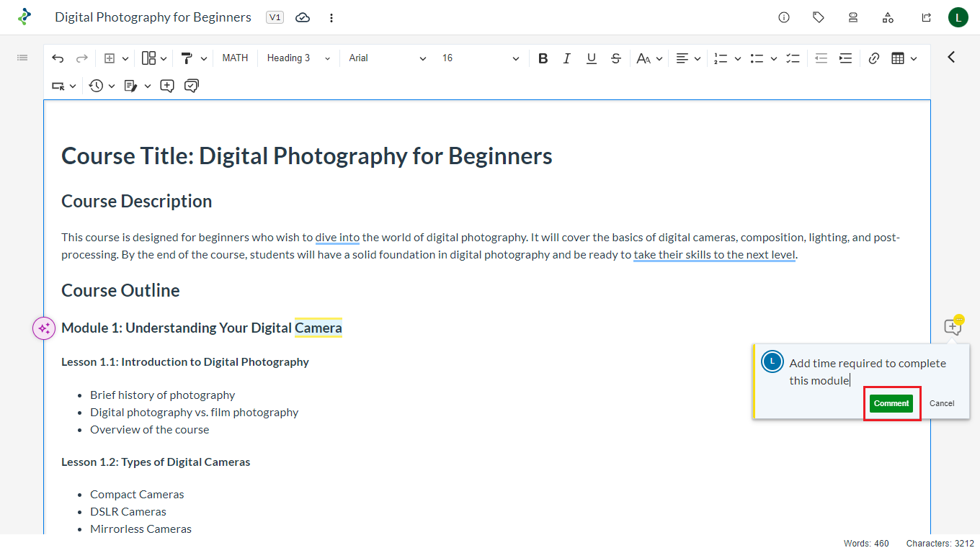Open the three-dot more options menu

[331, 17]
